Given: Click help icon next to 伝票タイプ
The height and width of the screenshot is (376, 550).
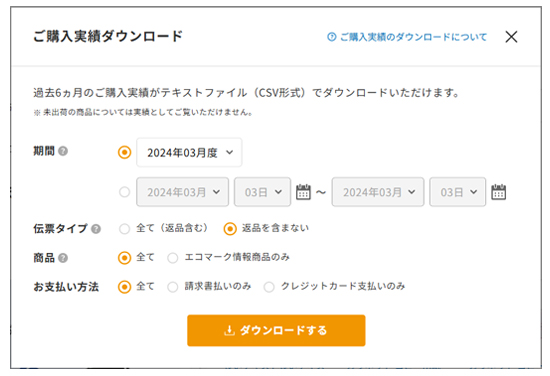Looking at the screenshot, I should 96,229.
